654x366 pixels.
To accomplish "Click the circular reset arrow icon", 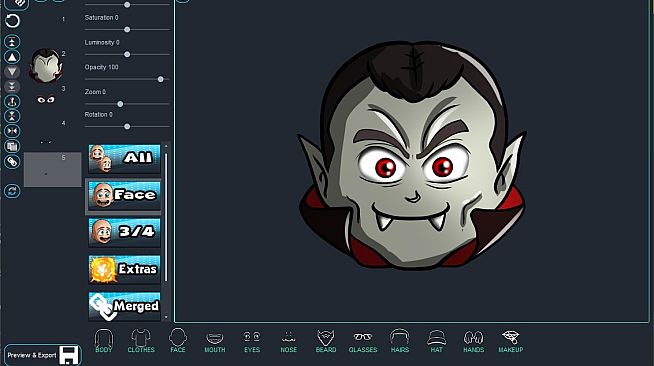I will coord(12,21).
